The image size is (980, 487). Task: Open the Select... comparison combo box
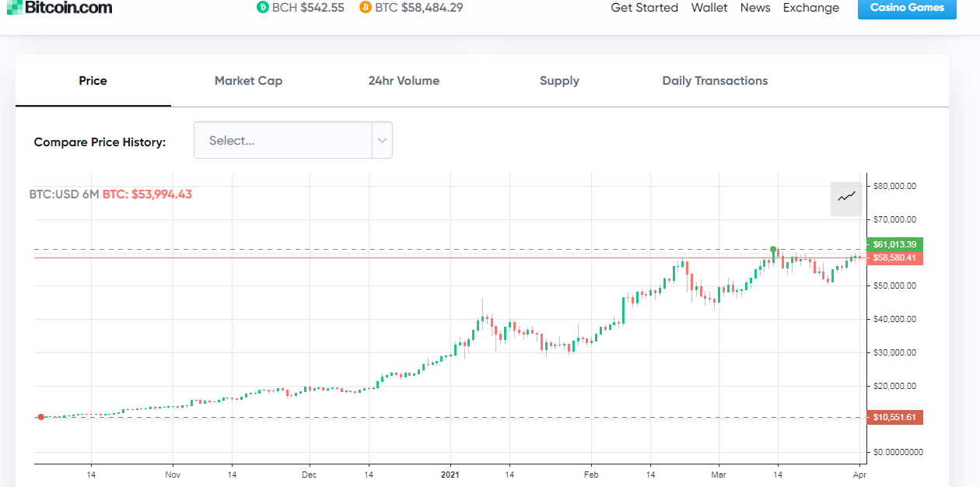[283, 141]
